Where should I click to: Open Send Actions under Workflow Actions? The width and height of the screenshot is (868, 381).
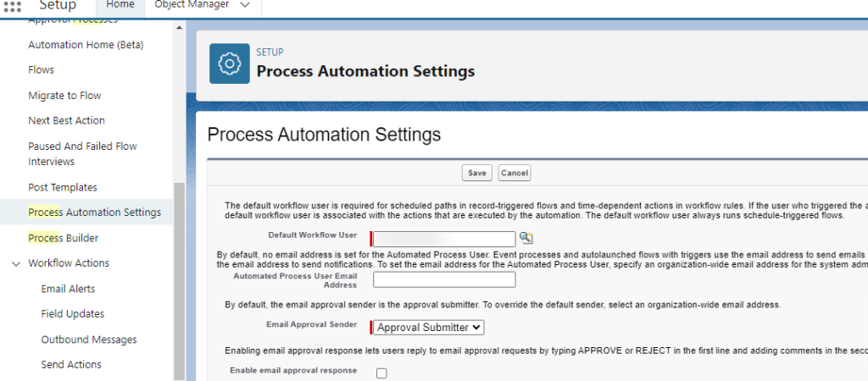pos(71,365)
